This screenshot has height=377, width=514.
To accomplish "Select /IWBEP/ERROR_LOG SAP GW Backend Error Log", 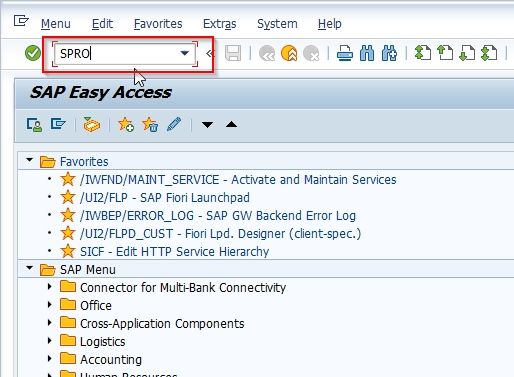I will coord(218,216).
